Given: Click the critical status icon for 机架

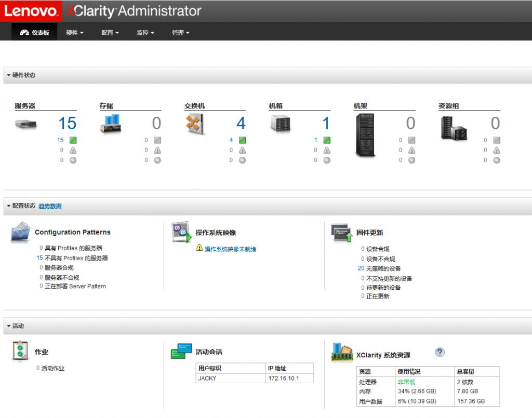Looking at the screenshot, I should click(411, 160).
